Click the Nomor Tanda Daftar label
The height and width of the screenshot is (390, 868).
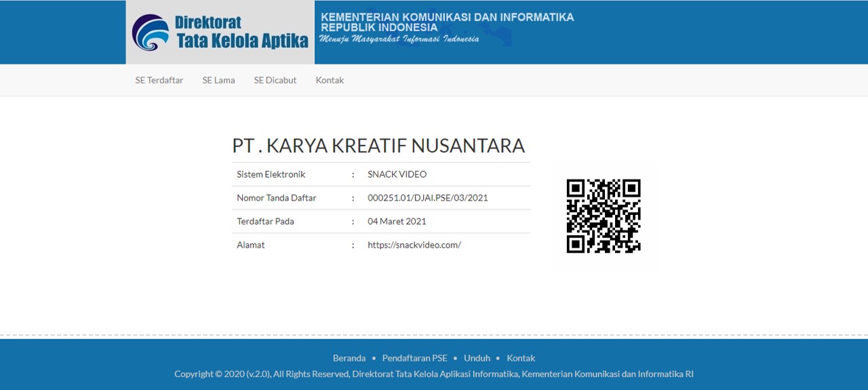[277, 198]
